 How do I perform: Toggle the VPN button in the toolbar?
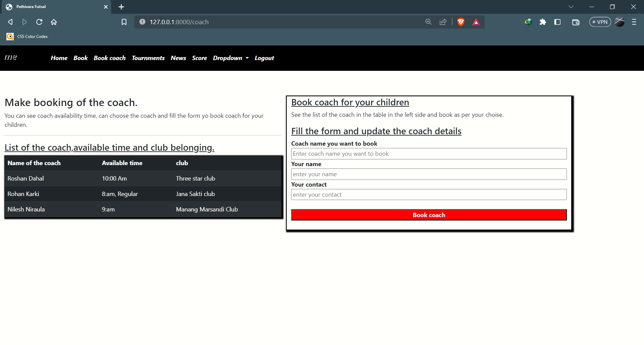(600, 22)
